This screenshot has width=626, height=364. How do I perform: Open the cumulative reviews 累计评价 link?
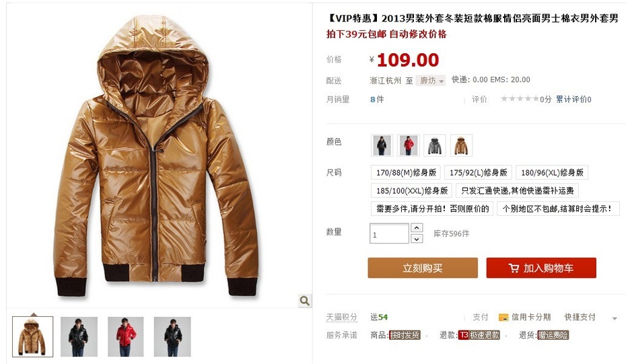573,99
